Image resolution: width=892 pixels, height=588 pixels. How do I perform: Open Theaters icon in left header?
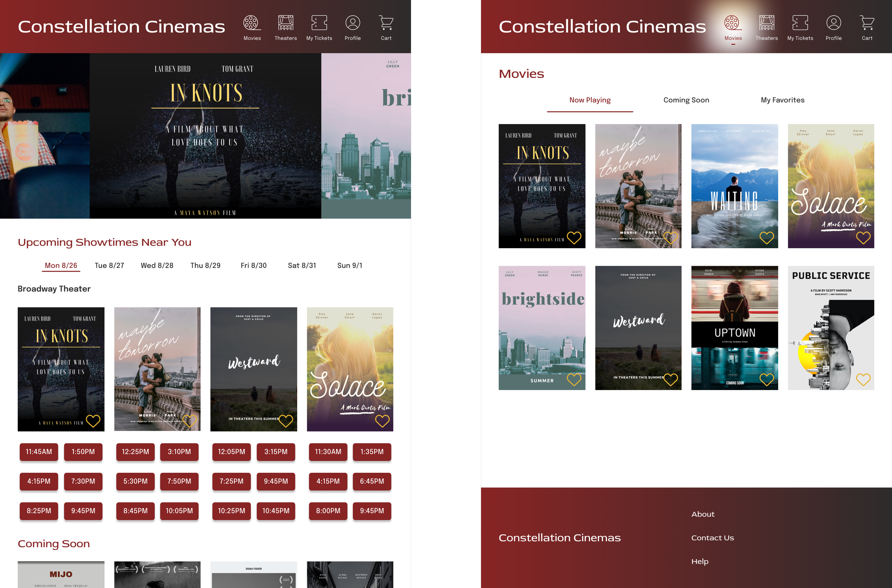(x=285, y=23)
